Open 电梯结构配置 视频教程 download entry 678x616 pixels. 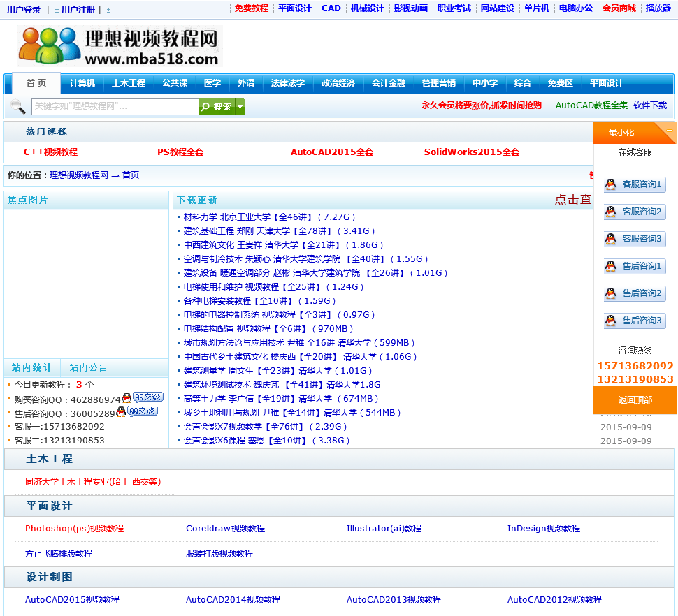(268, 329)
